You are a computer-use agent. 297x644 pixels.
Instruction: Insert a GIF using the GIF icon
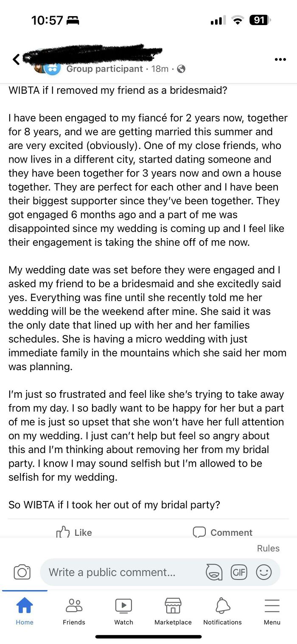(239, 572)
